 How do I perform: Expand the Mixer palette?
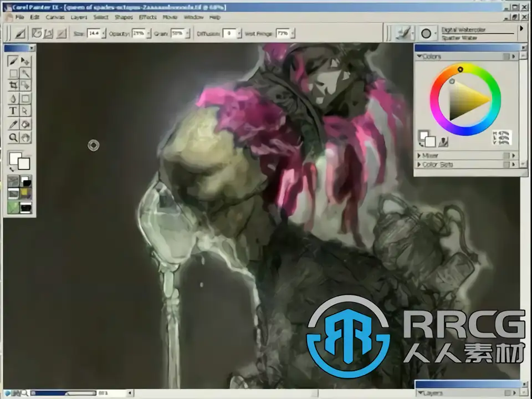(420, 156)
